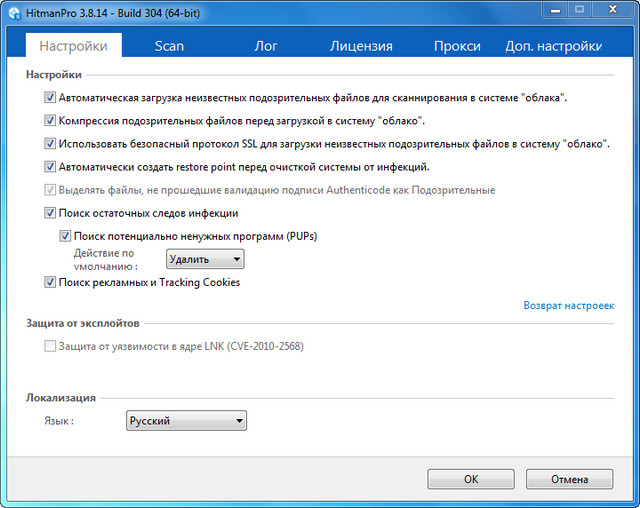Open the Удалить default action dropdown

pos(205,260)
